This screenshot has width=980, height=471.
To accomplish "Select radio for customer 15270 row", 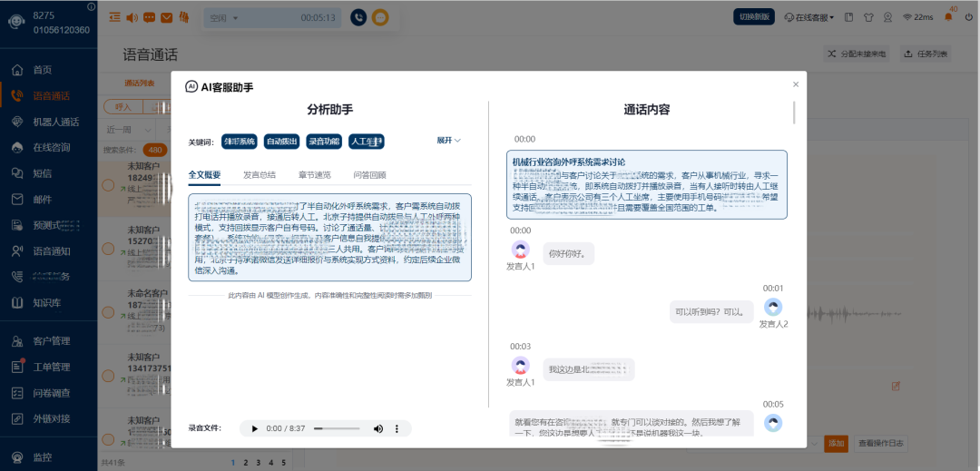I will 108,249.
